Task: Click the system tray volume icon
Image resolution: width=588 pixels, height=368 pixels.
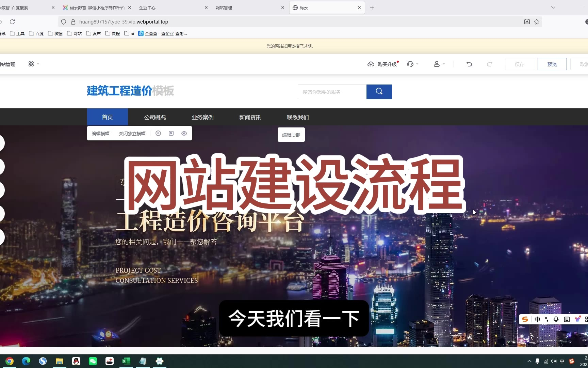Action: point(554,361)
